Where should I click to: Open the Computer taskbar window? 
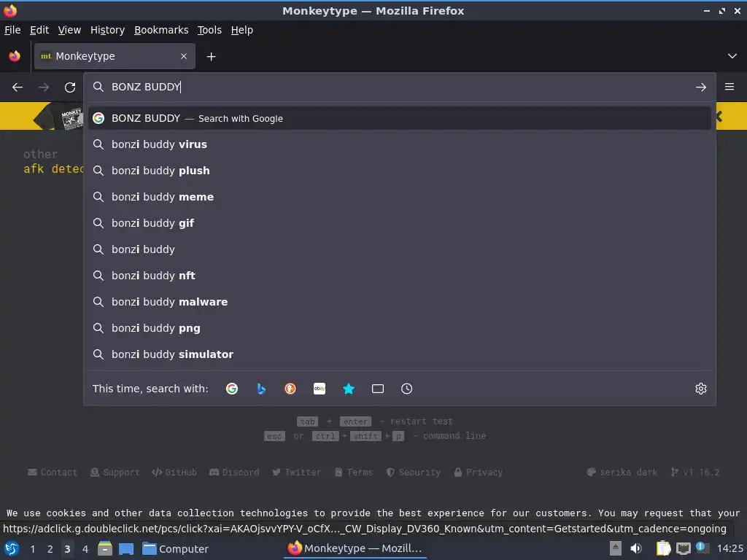(175, 549)
